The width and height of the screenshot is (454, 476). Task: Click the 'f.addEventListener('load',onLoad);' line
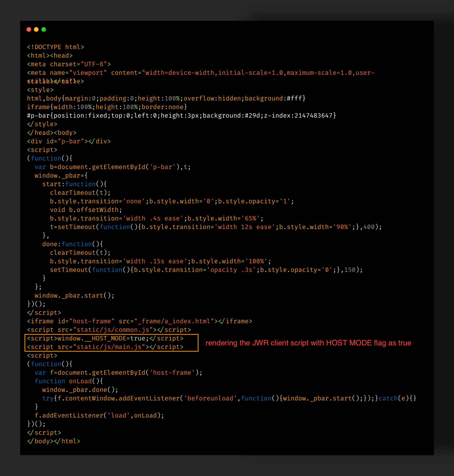[x=99, y=415]
